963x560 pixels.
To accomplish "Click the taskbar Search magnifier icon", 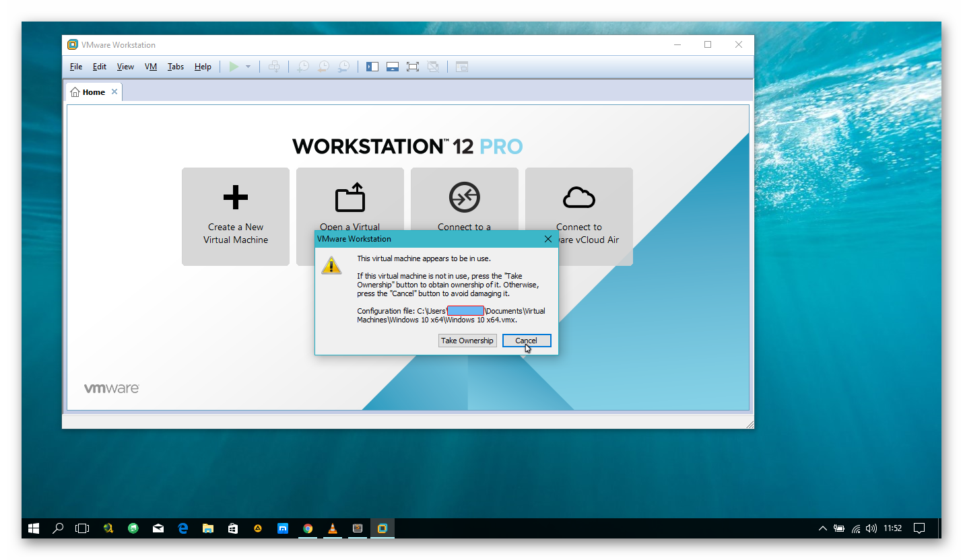I will (x=58, y=528).
